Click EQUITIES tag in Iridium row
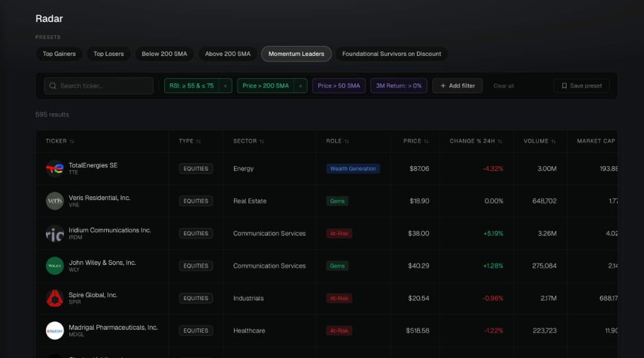The height and width of the screenshot is (358, 644). (x=196, y=233)
